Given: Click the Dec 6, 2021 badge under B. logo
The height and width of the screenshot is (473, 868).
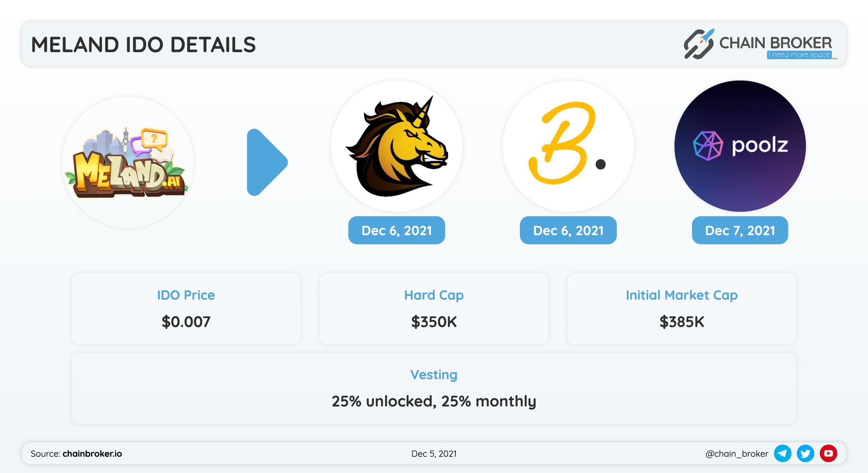Looking at the screenshot, I should click(568, 230).
